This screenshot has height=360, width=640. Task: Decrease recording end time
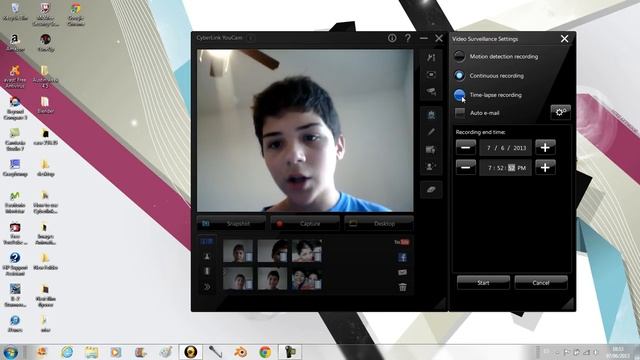coord(466,167)
